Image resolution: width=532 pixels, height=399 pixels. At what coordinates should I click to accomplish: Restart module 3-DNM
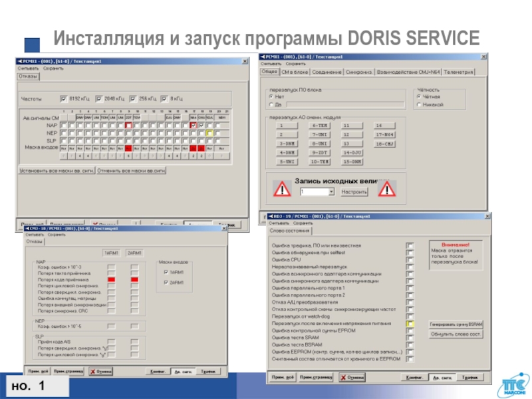pyautogui.click(x=287, y=144)
